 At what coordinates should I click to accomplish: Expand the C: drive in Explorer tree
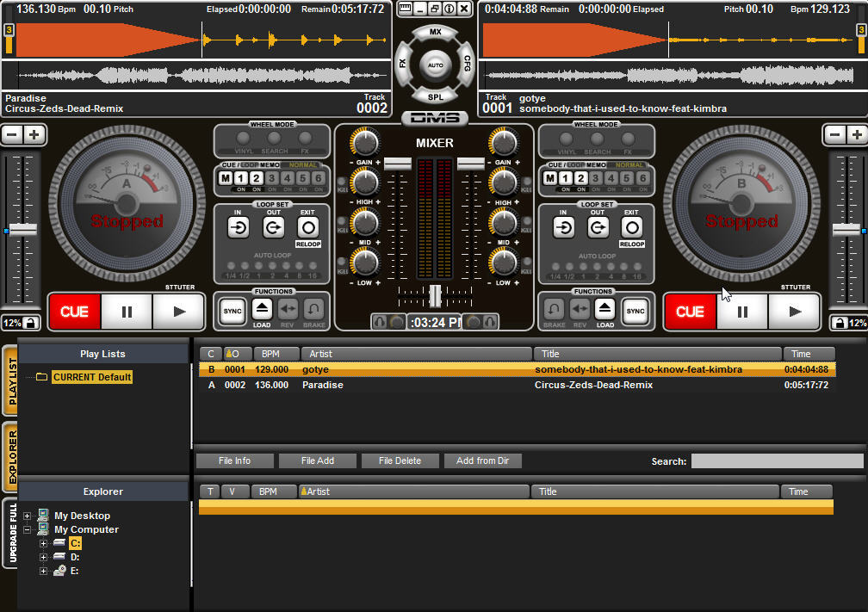point(43,543)
